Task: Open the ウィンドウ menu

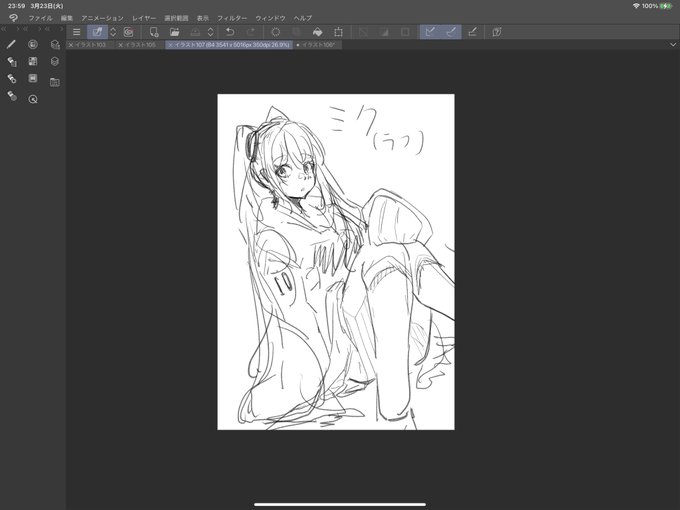Action: (270, 18)
